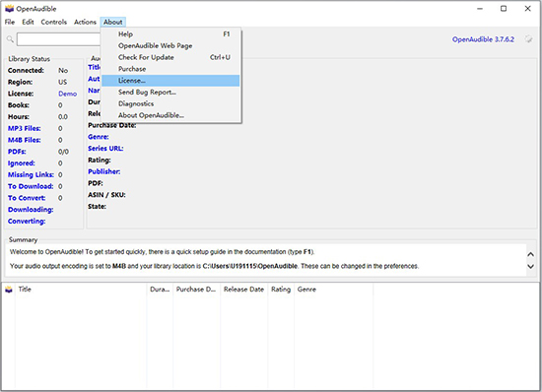Open the Actions menu
Viewport: 542px width, 392px height.
click(x=85, y=22)
